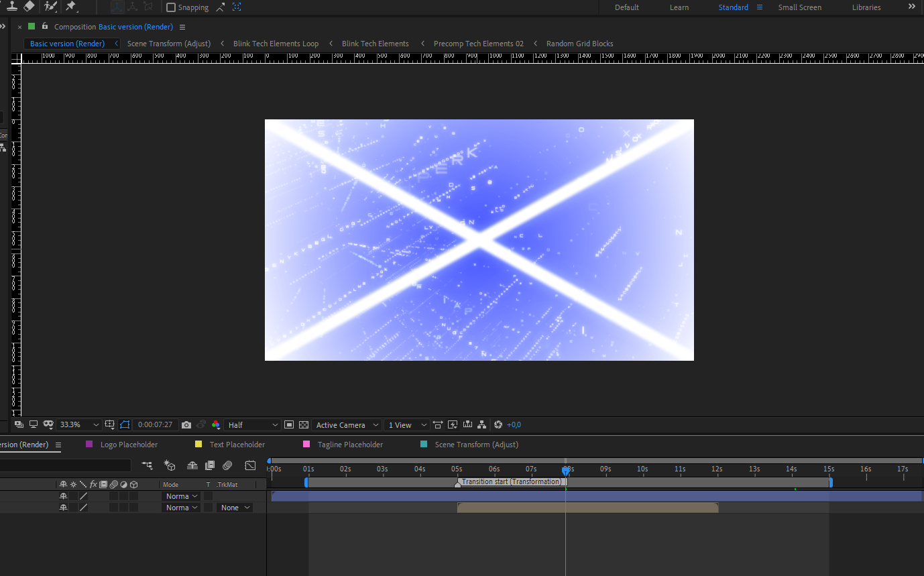
Task: Open Blink Tech Elements breadcrumb
Action: pos(376,44)
